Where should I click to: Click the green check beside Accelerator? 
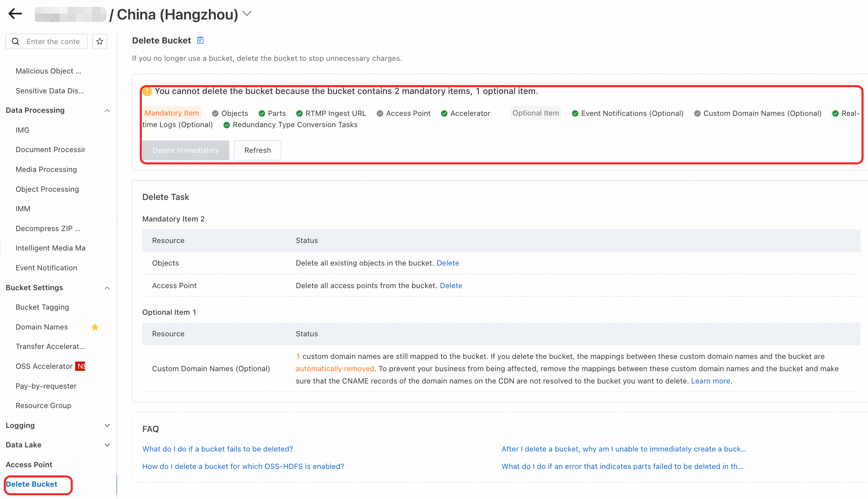(444, 113)
